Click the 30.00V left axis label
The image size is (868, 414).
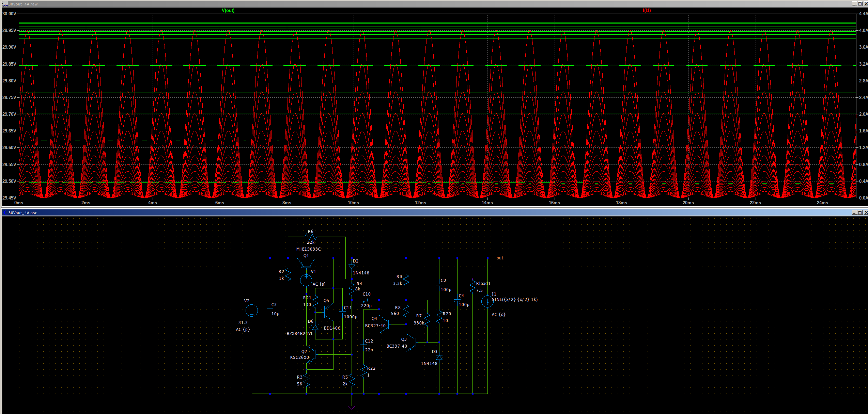[9, 14]
